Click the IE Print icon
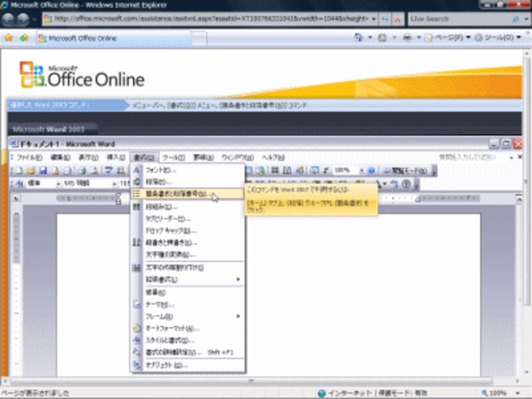 [x=407, y=37]
